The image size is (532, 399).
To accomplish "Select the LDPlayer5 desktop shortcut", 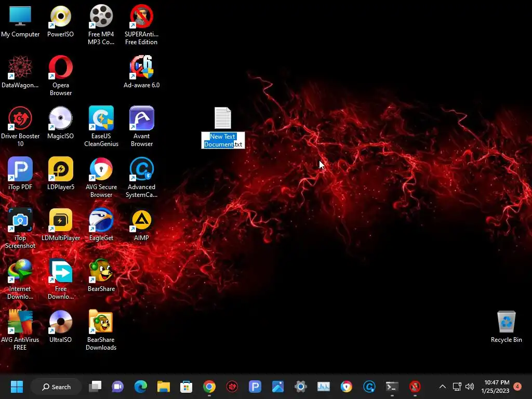I will click(x=60, y=174).
